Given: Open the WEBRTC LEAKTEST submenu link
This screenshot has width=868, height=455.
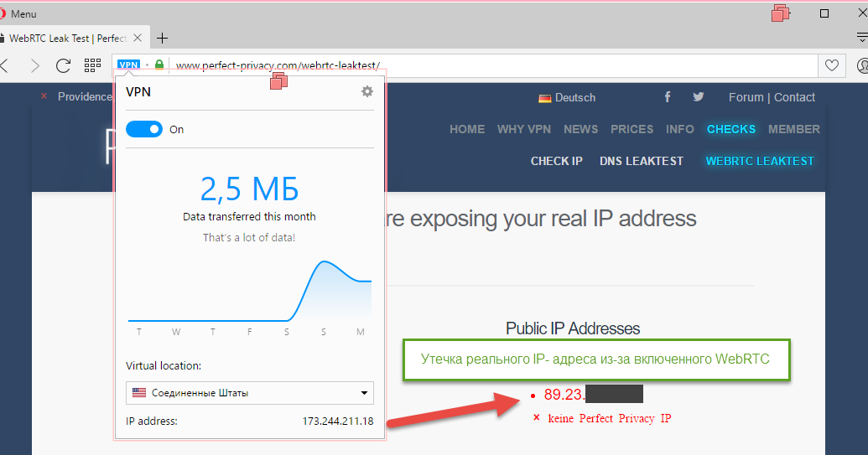Looking at the screenshot, I should point(760,162).
